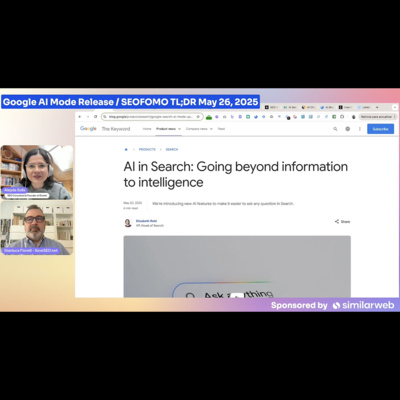Open author Elizabeth Reid's profile link
The image size is (400, 400).
[x=146, y=221]
